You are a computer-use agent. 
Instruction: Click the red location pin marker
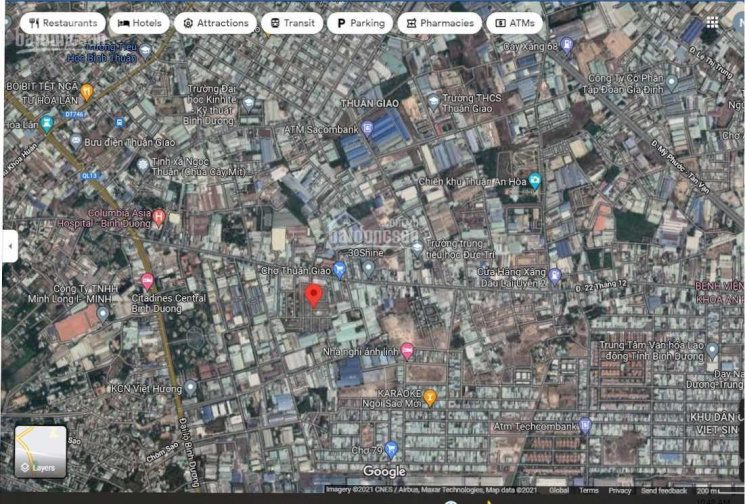click(x=313, y=294)
